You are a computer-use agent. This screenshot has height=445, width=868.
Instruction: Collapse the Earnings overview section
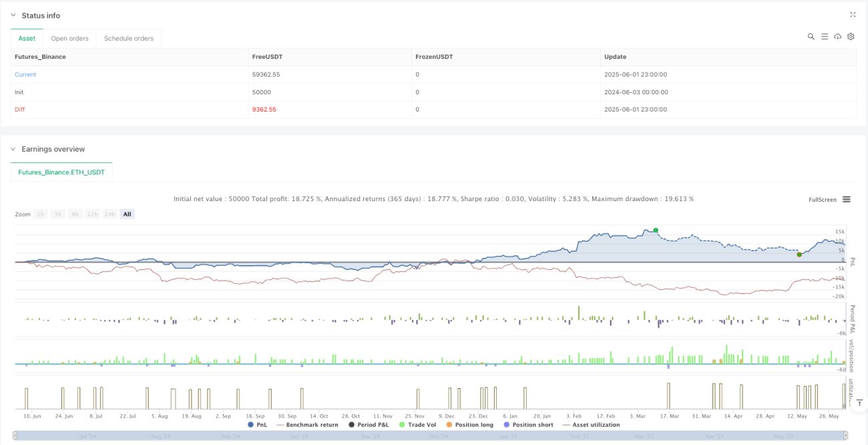(x=13, y=149)
